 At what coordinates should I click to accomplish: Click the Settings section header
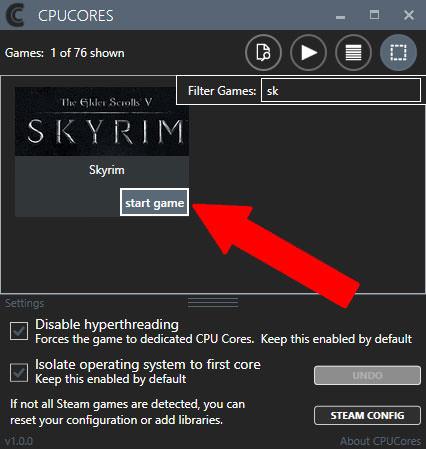pos(24,303)
